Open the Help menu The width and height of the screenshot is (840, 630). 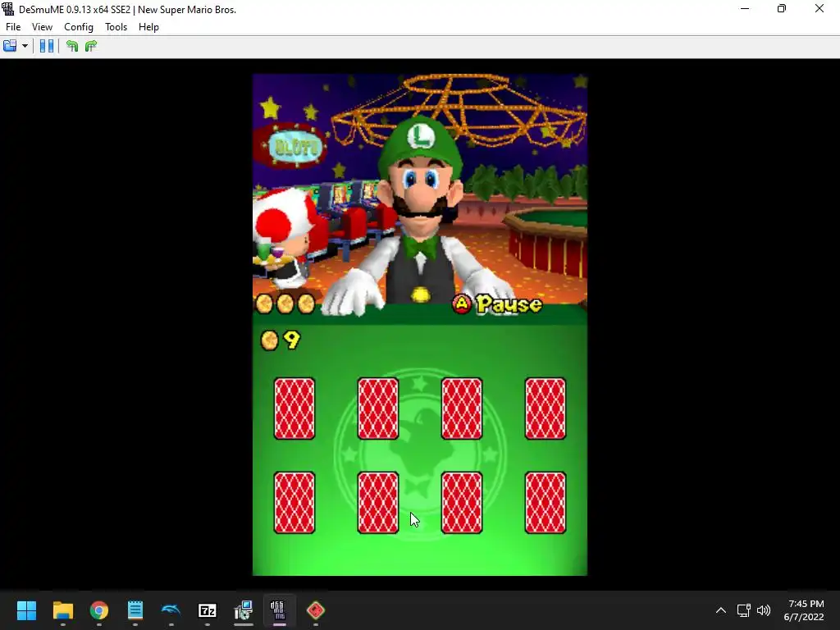pos(148,27)
